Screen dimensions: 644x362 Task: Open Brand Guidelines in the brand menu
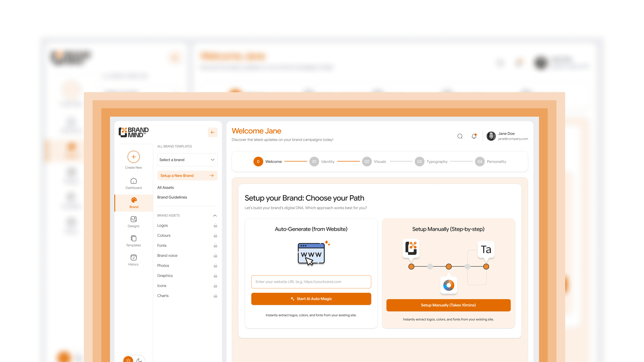coord(172,197)
